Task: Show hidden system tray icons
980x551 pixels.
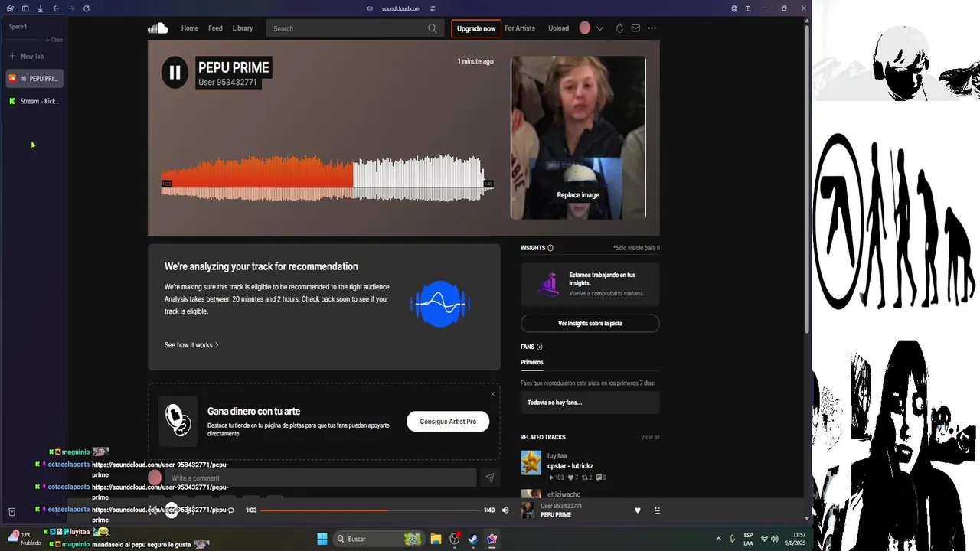Action: 718,539
